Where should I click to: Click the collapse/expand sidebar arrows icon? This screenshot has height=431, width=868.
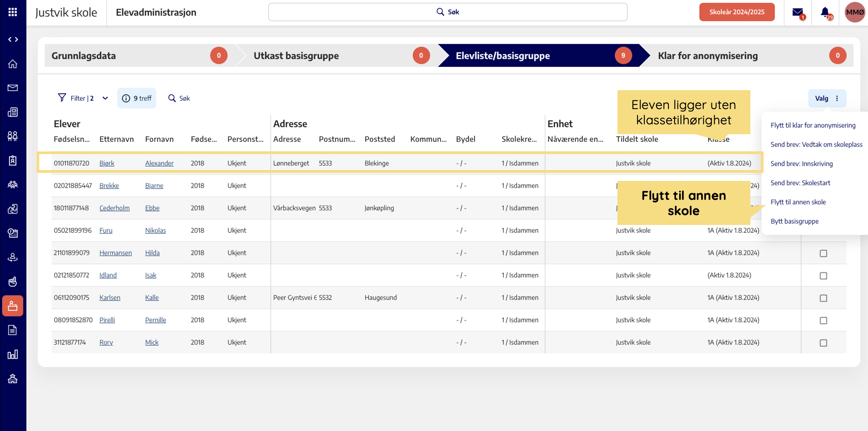click(13, 40)
